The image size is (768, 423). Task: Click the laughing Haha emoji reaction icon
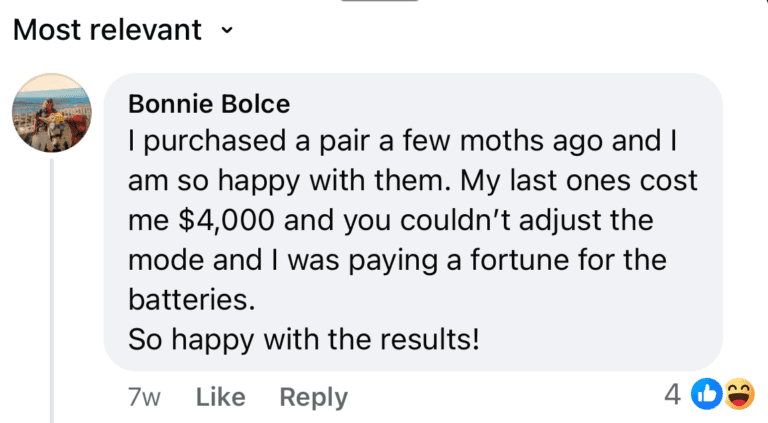(740, 394)
